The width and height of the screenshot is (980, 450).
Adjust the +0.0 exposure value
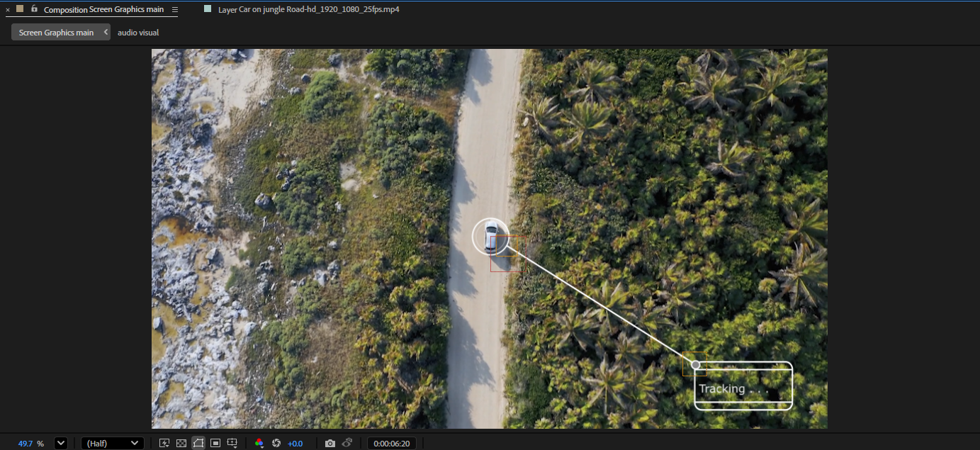tap(295, 444)
